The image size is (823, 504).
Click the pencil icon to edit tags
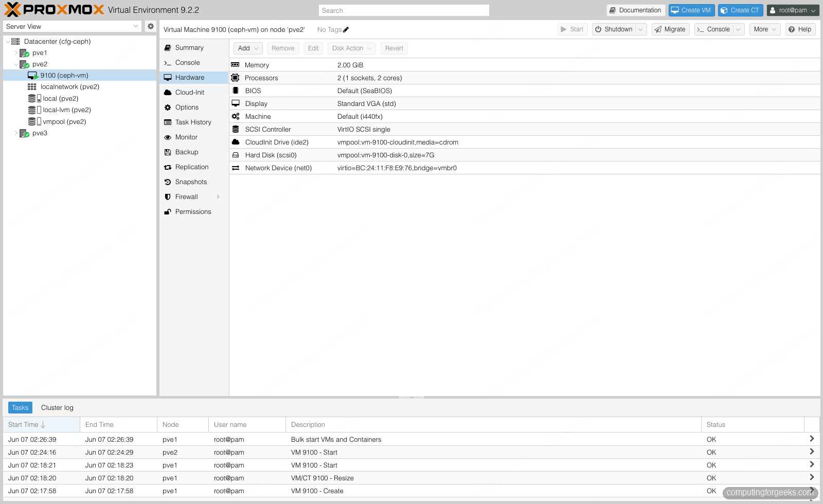[x=346, y=30]
